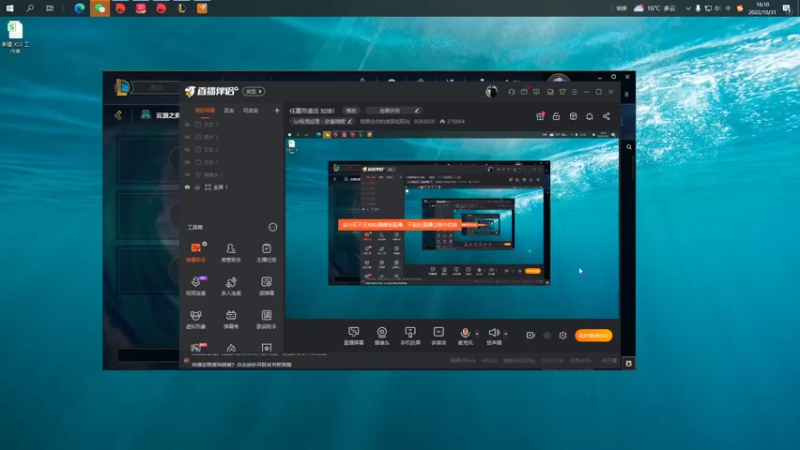800x450 pixels.
Task: Add a new scene with plus button
Action: pos(277,110)
